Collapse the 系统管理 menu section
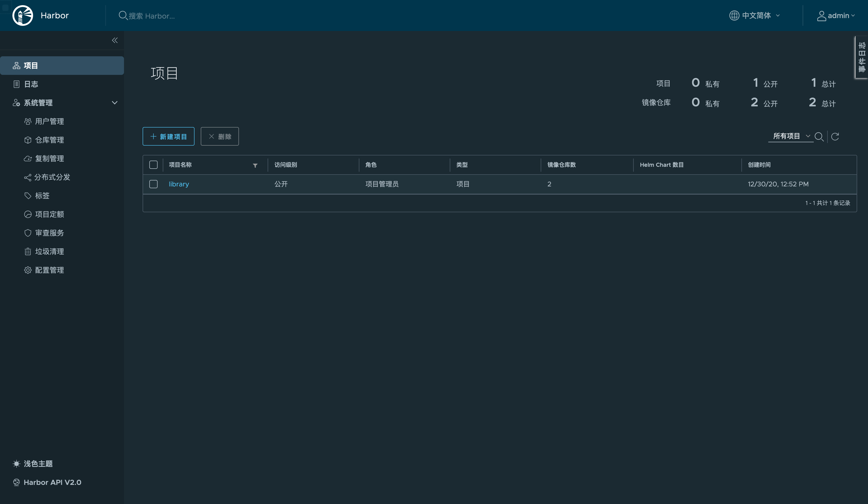This screenshot has width=868, height=504. pos(115,103)
